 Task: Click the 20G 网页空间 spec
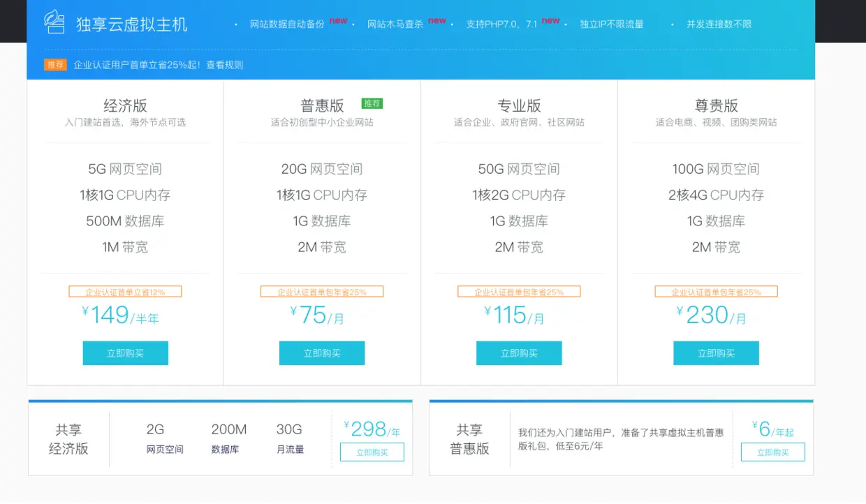click(x=322, y=169)
